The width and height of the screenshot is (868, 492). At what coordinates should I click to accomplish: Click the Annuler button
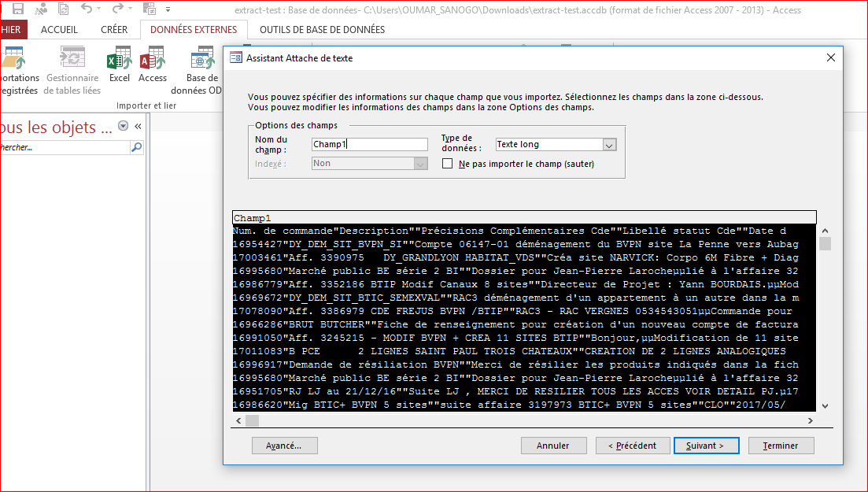pos(553,446)
